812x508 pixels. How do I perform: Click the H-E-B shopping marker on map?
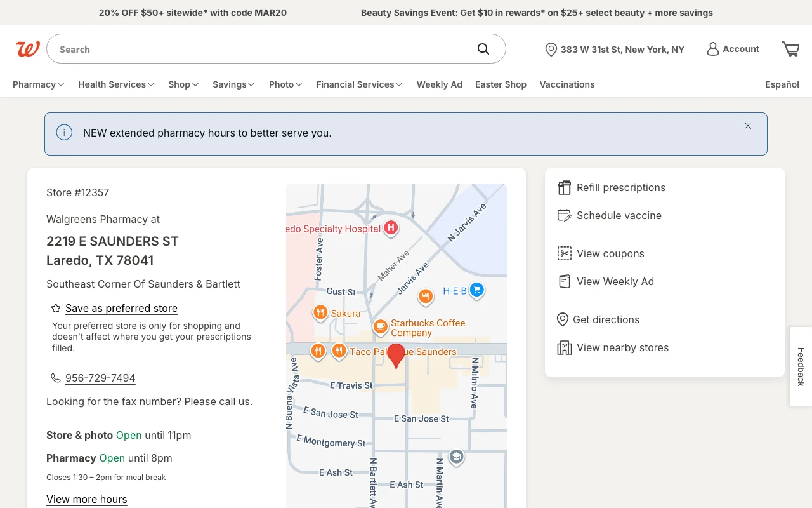(477, 290)
